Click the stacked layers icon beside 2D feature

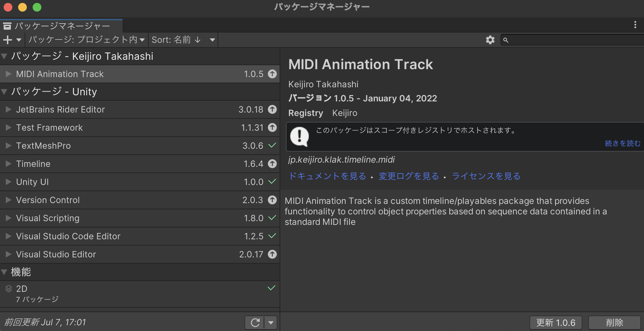[x=8, y=289]
